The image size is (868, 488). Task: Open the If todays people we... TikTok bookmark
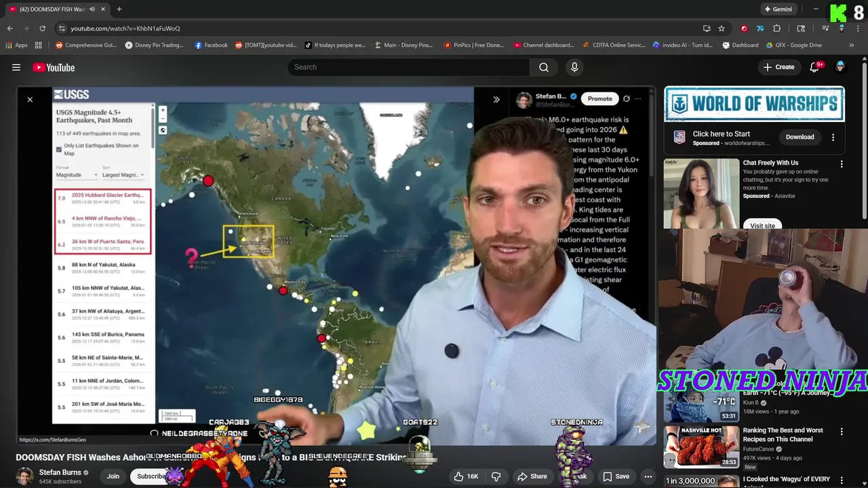tap(335, 45)
